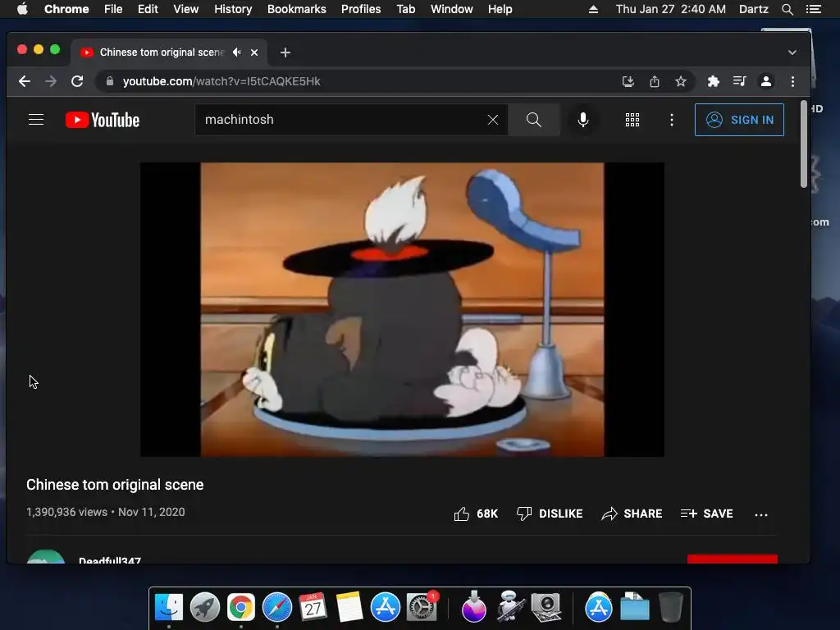840x630 pixels.
Task: Open Spotlight search in menu bar
Action: tap(787, 9)
